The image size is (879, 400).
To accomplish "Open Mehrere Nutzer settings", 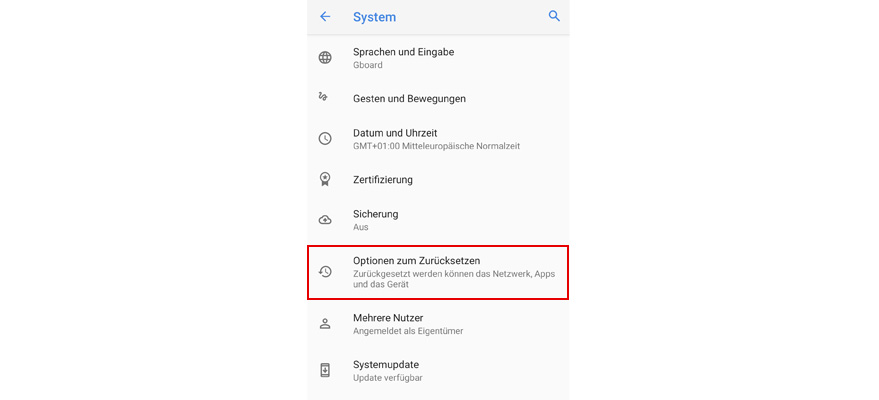I will pos(388,318).
